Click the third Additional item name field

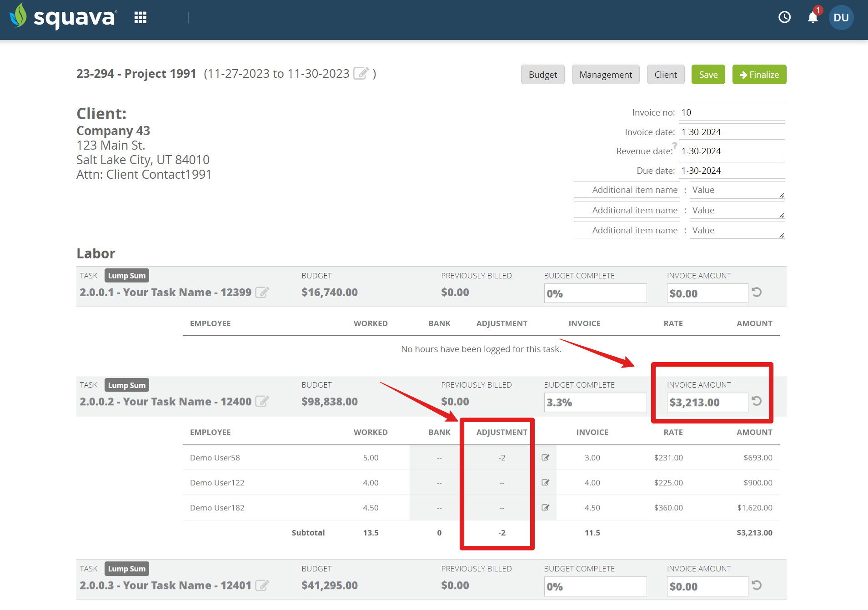pyautogui.click(x=627, y=230)
